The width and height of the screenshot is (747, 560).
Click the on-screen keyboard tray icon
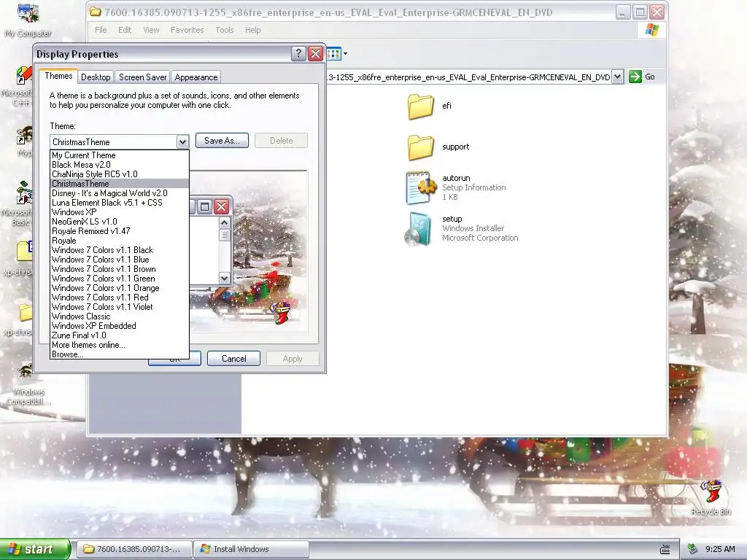point(665,550)
